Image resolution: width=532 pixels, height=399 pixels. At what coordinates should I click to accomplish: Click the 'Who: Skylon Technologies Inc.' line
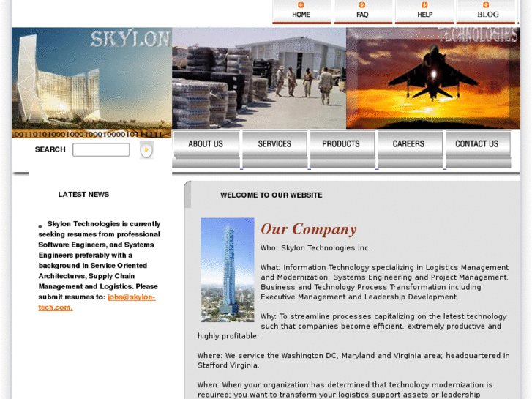[315, 248]
